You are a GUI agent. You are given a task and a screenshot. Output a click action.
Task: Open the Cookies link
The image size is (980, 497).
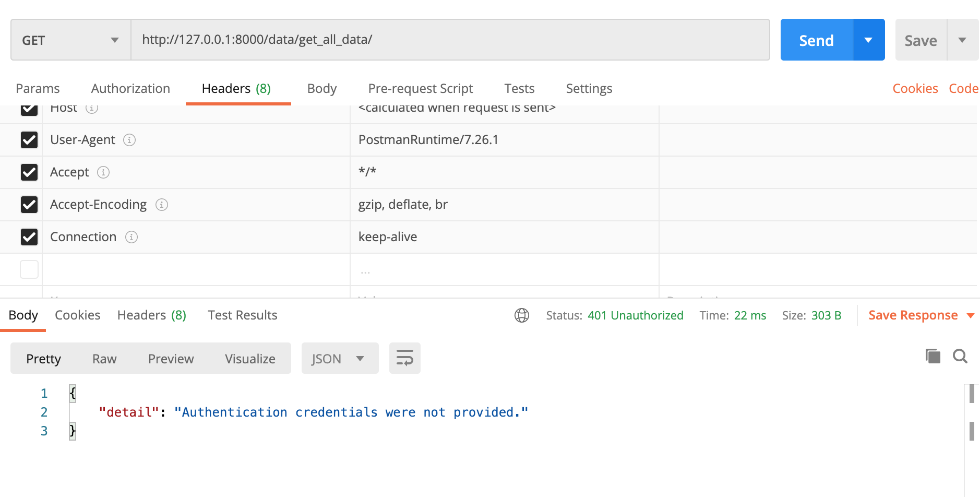(x=915, y=89)
